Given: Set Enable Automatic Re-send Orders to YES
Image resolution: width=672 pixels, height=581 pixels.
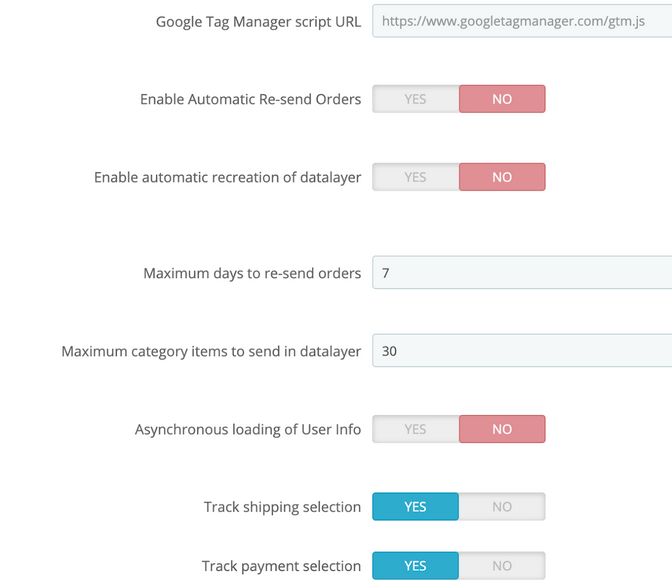Looking at the screenshot, I should pyautogui.click(x=415, y=99).
